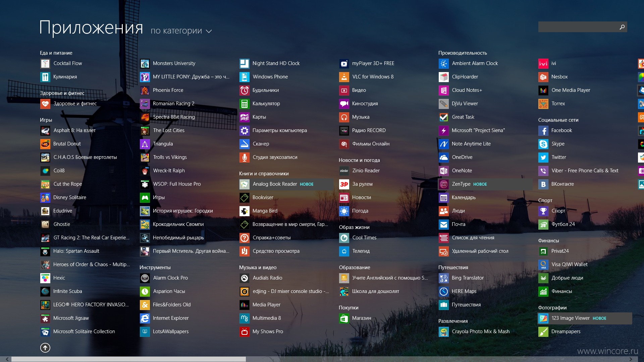Open Почта mail icon
This screenshot has height=362, width=644.
444,224
